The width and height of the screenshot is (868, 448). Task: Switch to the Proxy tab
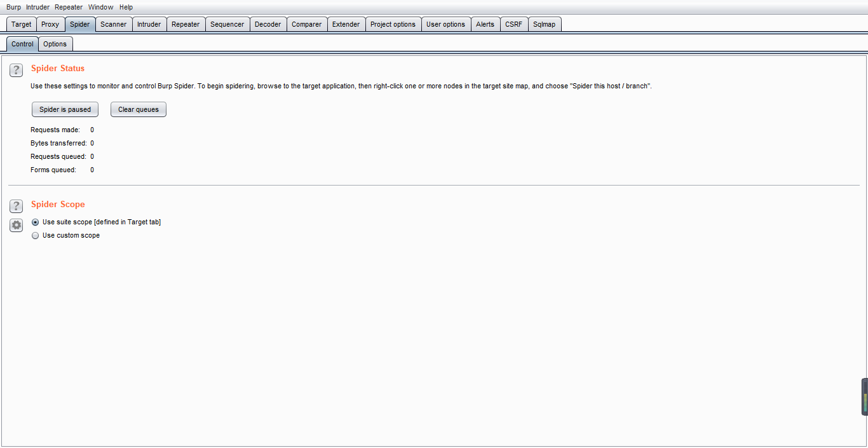(50, 24)
